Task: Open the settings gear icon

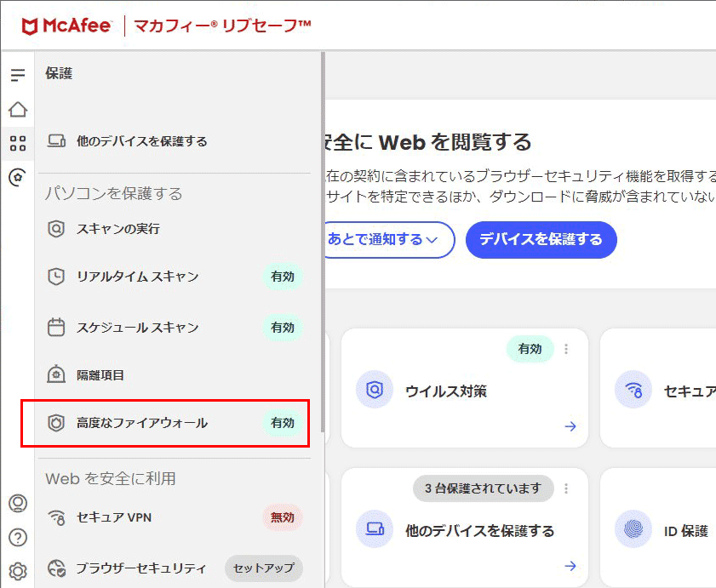Action: [x=18, y=571]
